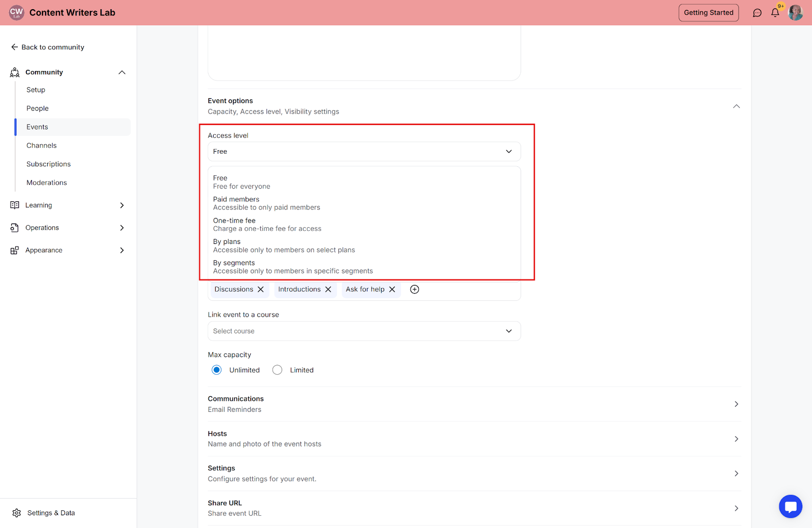Screen dimensions: 812x528
Task: Remove the Ask for help tag
Action: [392, 290]
